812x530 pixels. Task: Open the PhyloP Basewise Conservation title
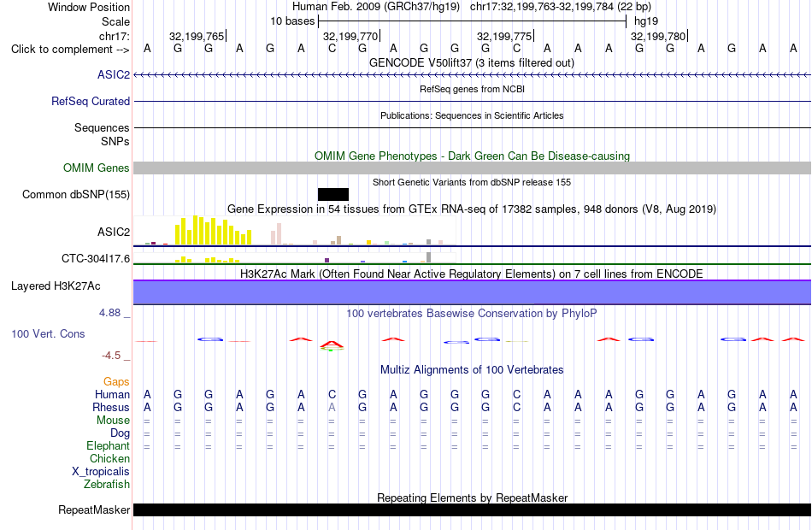472,314
